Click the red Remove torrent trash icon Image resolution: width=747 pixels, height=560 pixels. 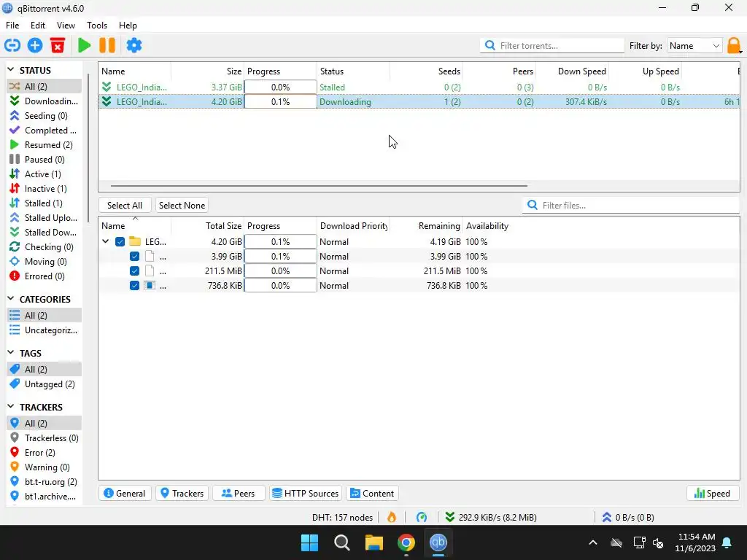point(58,46)
